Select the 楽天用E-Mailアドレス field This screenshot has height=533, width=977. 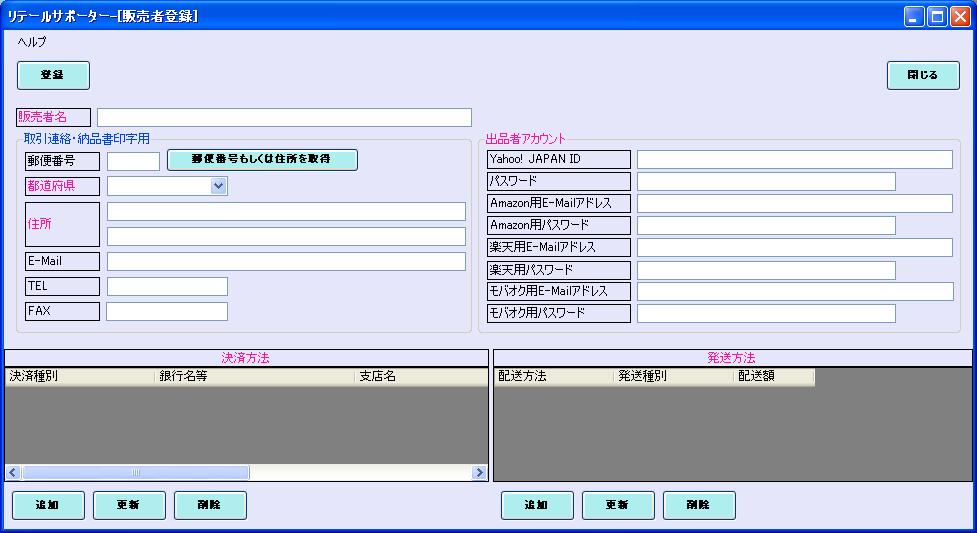pos(794,248)
